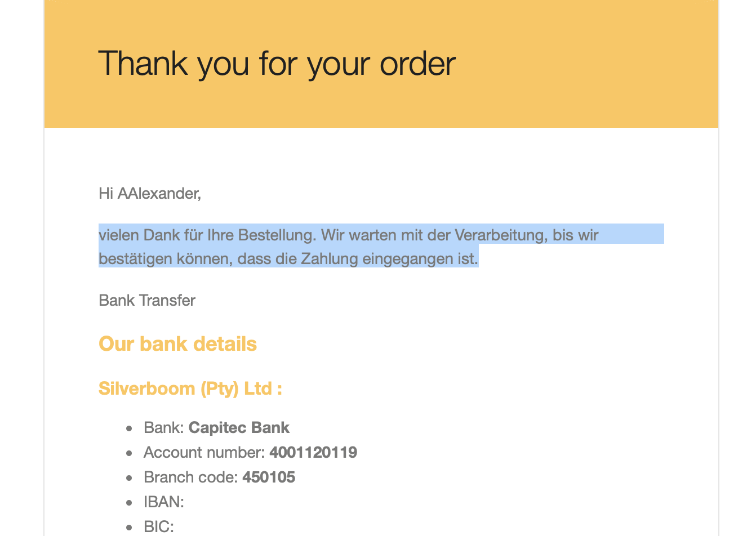The image size is (756, 536).
Task: Click the bullet point beside the IBAN entry
Action: (x=130, y=503)
